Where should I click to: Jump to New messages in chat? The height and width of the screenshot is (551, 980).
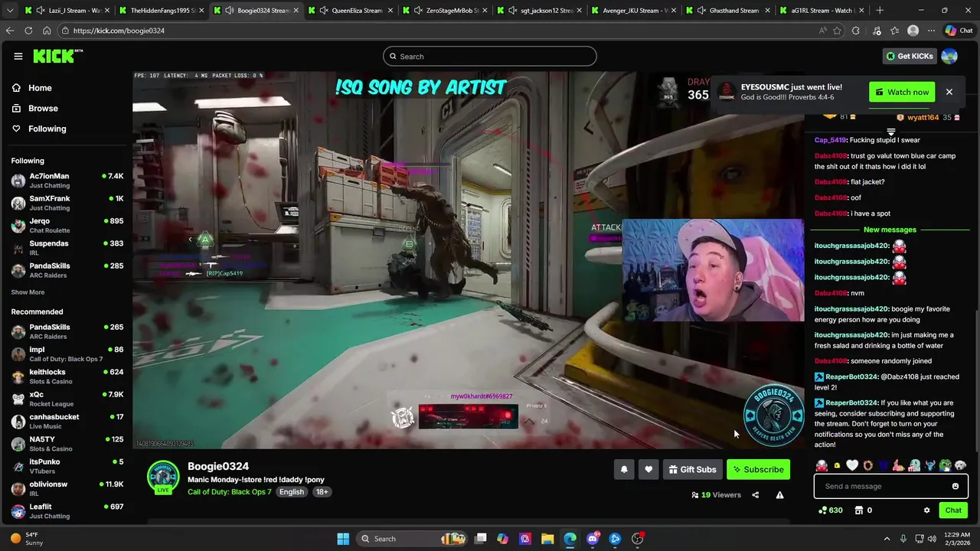coord(890,230)
